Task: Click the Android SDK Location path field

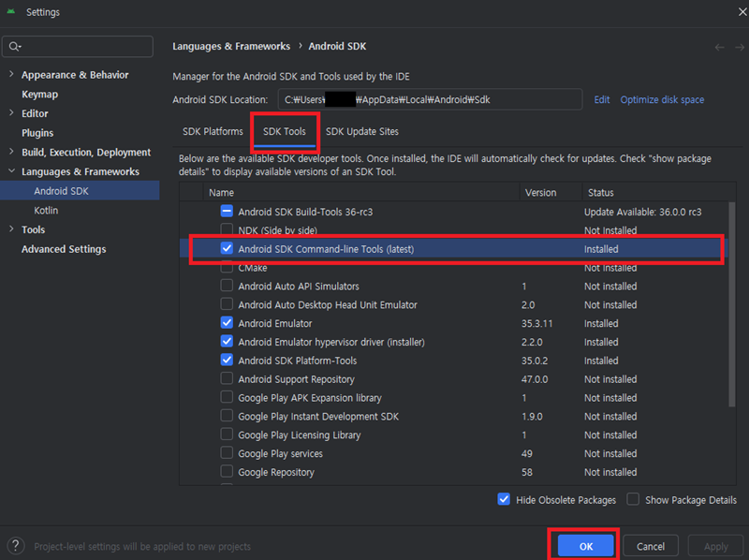Action: (x=430, y=99)
